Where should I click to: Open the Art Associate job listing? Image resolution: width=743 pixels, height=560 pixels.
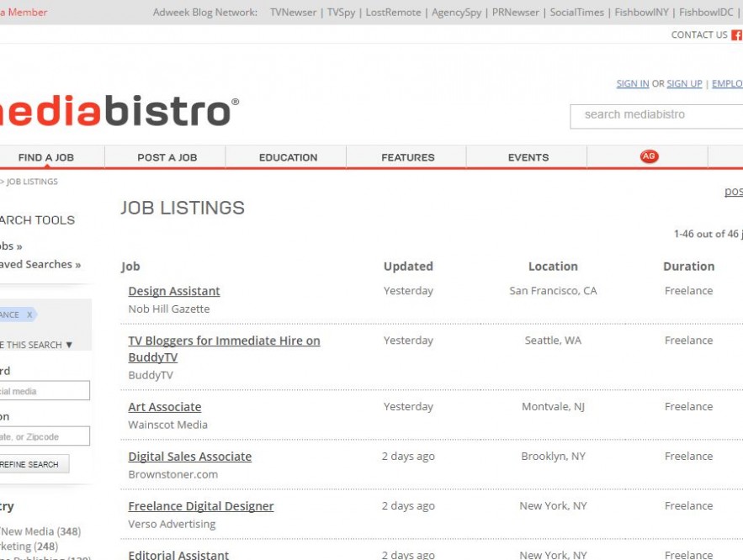[164, 407]
